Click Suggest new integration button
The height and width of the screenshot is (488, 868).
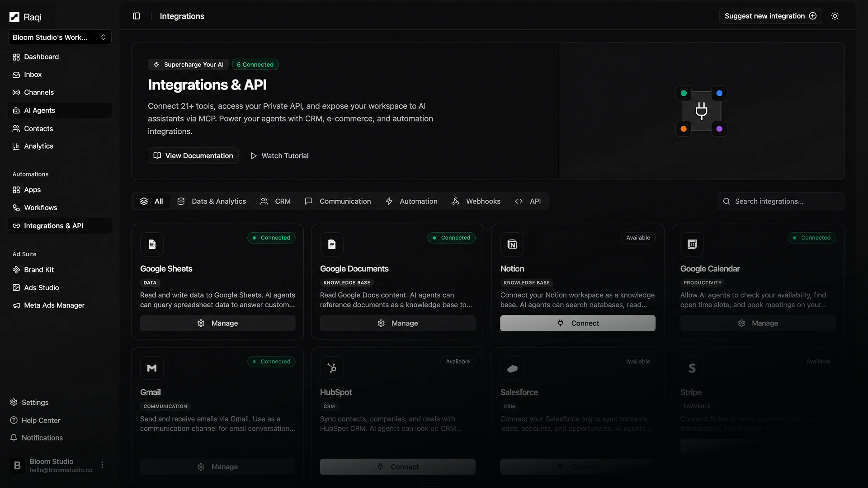[x=771, y=16]
